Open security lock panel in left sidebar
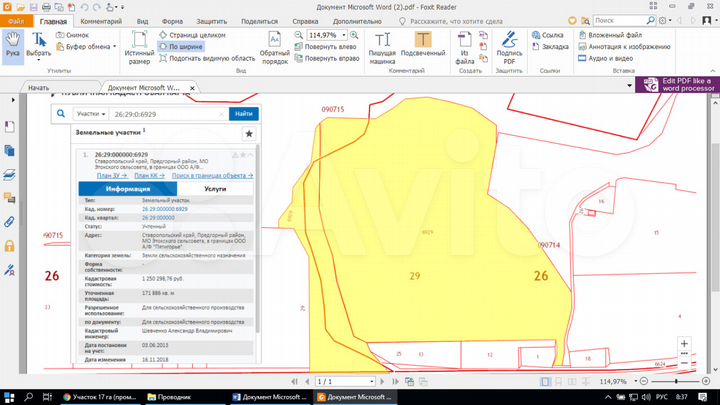The image size is (720, 405). pyautogui.click(x=9, y=245)
